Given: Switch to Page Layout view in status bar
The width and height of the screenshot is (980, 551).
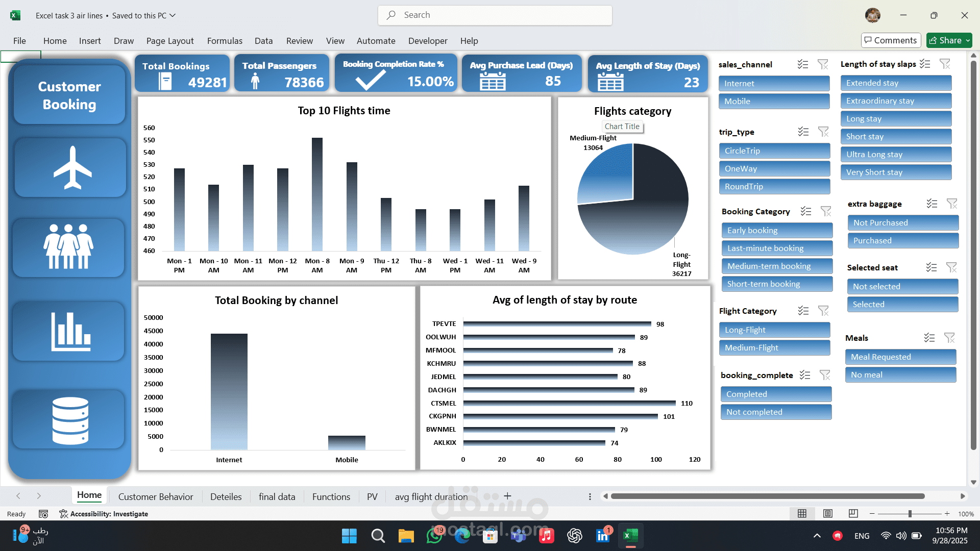Looking at the screenshot, I should pyautogui.click(x=827, y=514).
